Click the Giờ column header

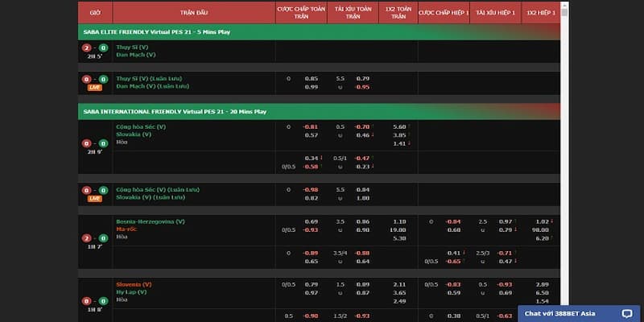[95, 13]
